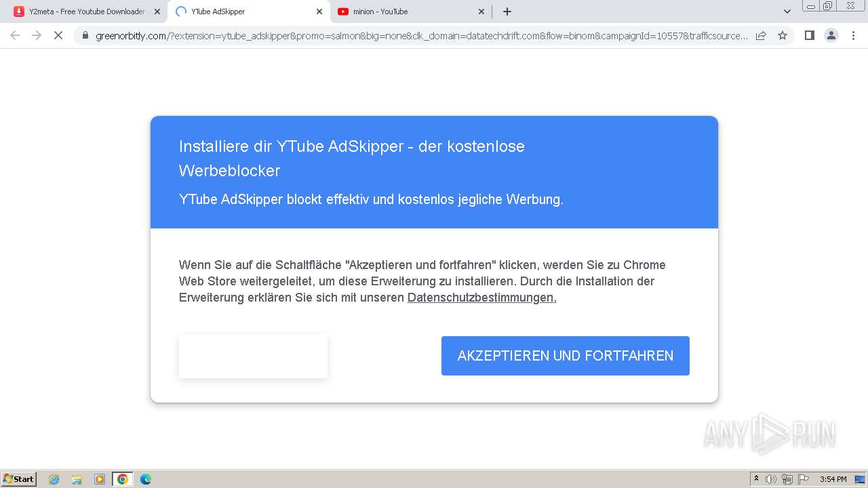Open the media player taskbar icon
868x488 pixels.
click(100, 479)
